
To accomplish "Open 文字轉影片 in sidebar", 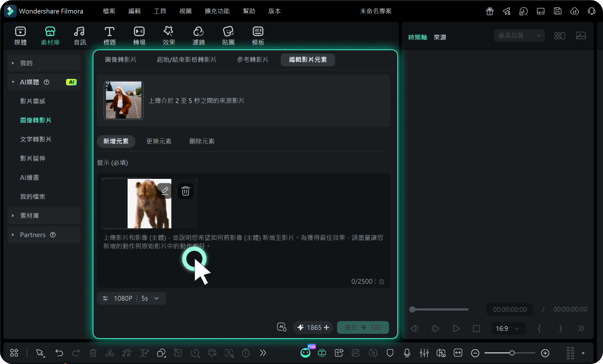I will pos(36,139).
